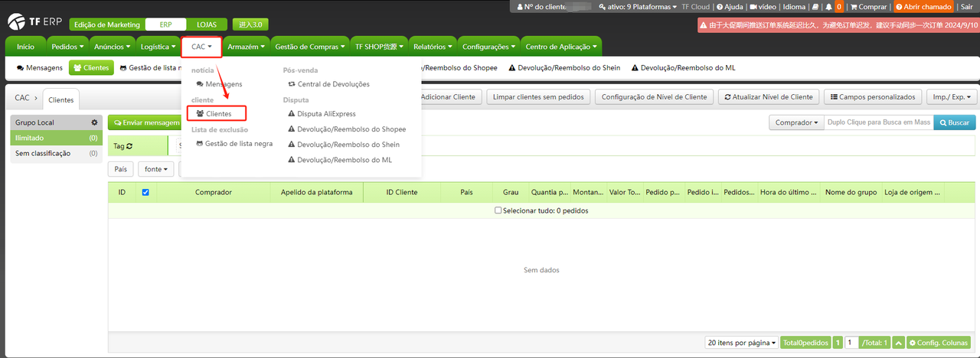
Task: Refresh tags with the Tag reload icon
Action: pos(129,145)
